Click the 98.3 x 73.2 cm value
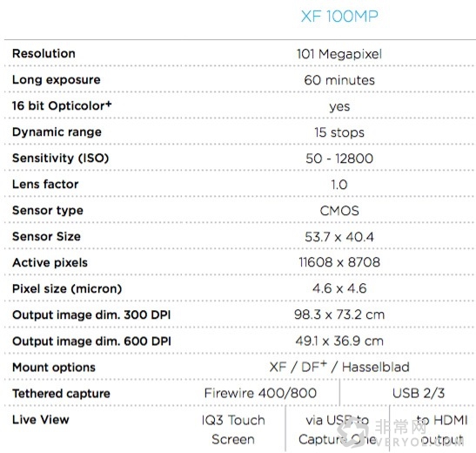Image resolution: width=476 pixels, height=453 pixels. 339,314
